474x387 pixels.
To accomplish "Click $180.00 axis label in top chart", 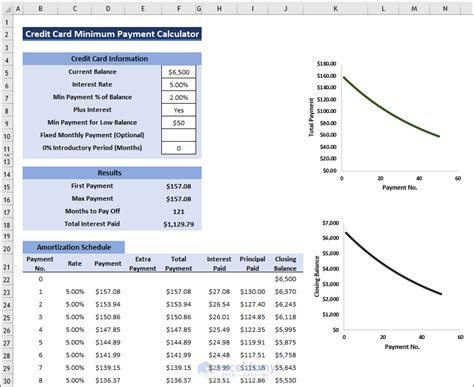I will click(327, 64).
